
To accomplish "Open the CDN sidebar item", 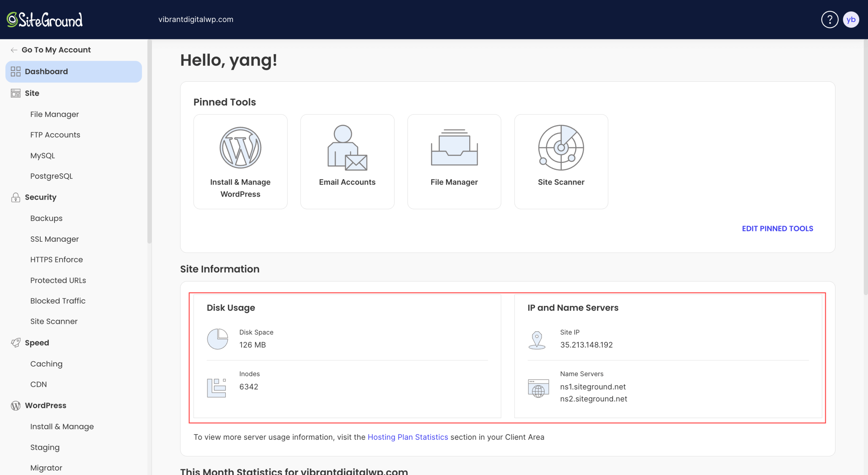I will [39, 384].
